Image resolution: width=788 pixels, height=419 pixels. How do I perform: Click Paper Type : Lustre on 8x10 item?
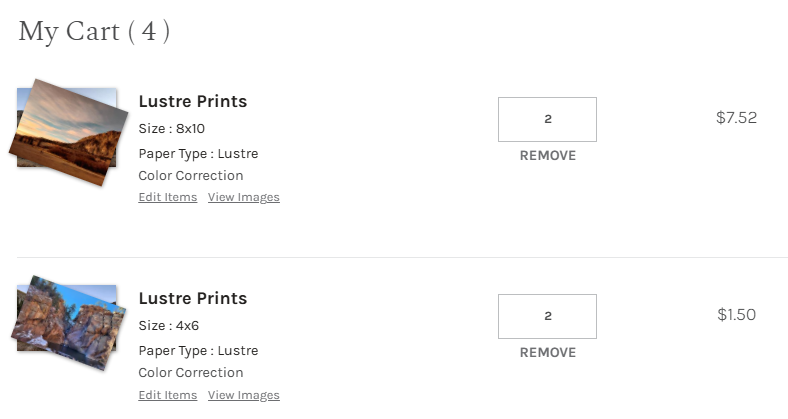[x=198, y=154]
